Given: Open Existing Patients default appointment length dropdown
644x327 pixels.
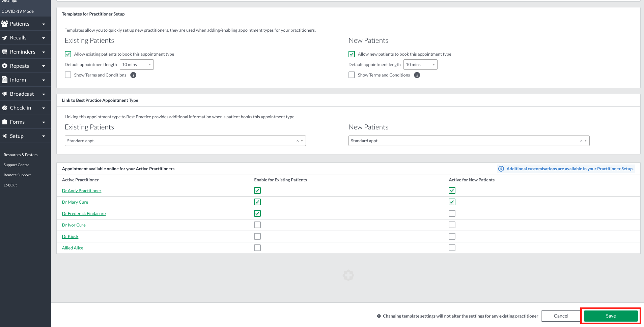Looking at the screenshot, I should [137, 65].
